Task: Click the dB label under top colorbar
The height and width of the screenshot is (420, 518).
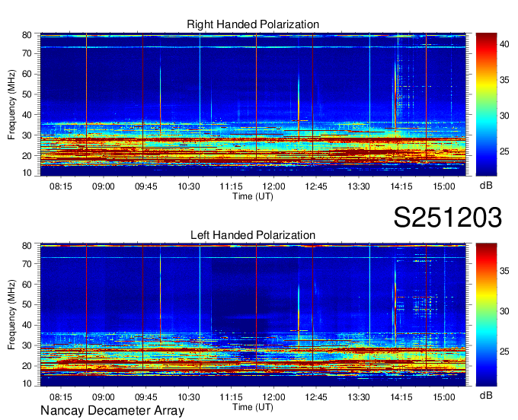Action: click(x=485, y=185)
